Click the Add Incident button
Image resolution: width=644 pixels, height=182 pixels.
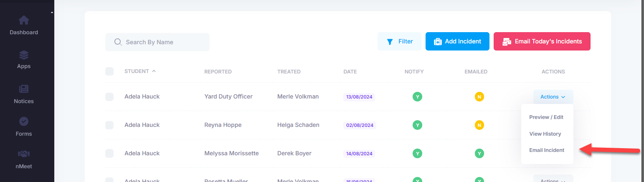[x=457, y=41]
